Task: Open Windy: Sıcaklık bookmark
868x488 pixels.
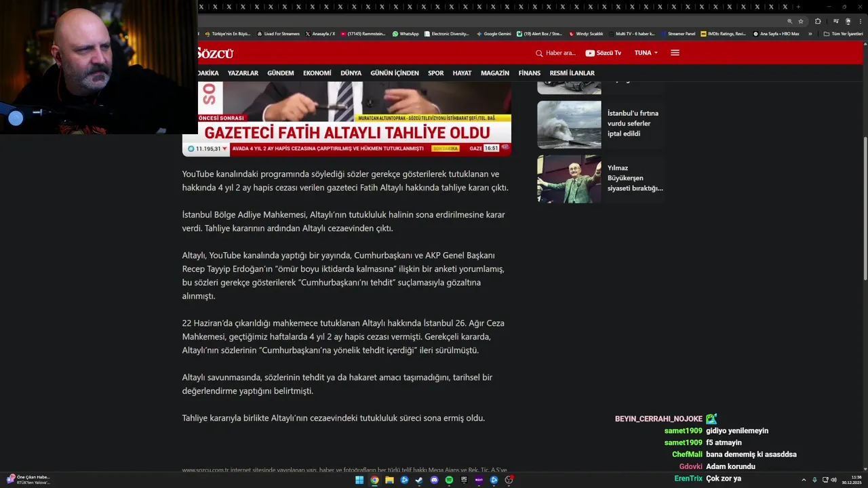Action: coord(587,33)
